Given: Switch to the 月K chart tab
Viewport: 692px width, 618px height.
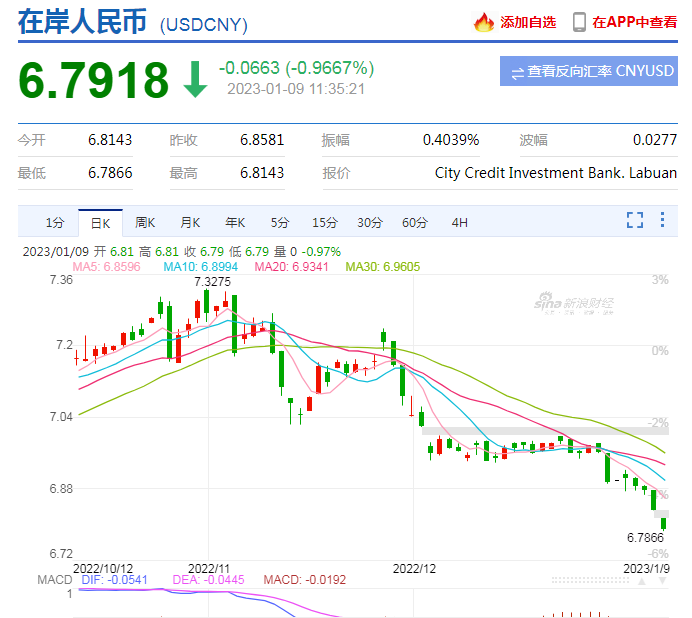Looking at the screenshot, I should click(x=190, y=222).
